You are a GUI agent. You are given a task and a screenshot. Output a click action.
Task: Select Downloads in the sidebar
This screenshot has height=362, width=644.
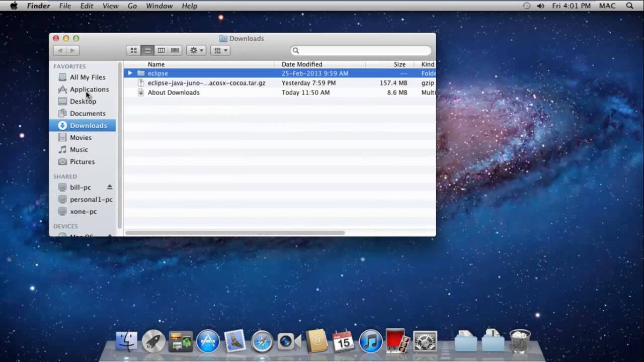pyautogui.click(x=83, y=125)
